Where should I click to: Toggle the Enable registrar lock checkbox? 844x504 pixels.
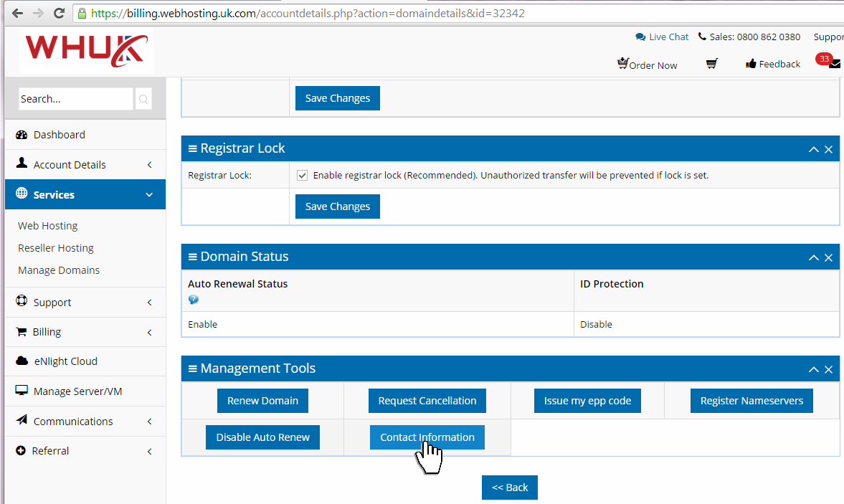click(303, 175)
